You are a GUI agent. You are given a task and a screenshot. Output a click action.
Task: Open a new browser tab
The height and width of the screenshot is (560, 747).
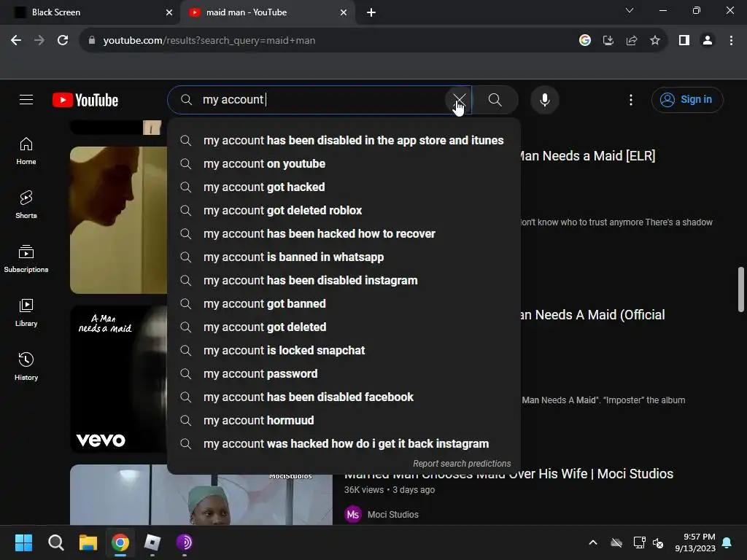pos(371,12)
